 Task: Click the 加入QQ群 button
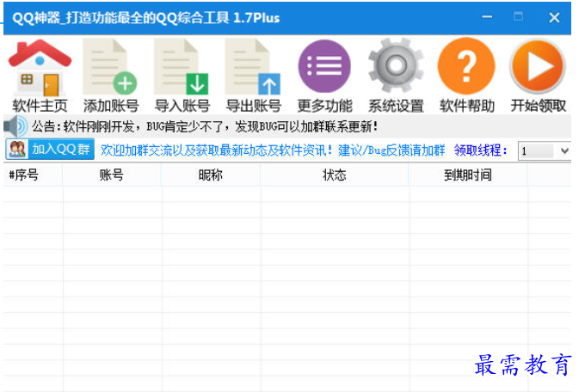coord(50,150)
